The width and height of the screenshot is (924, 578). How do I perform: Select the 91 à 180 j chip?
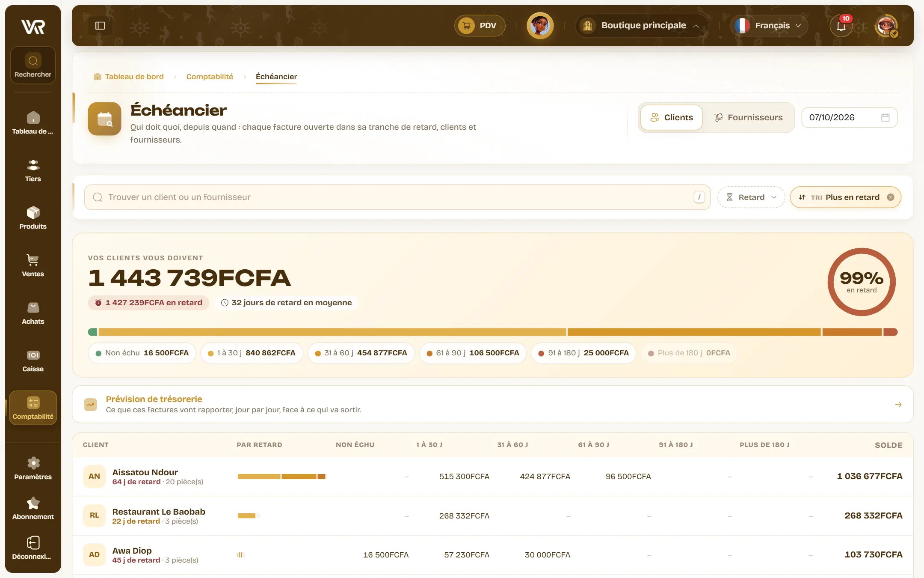coord(583,353)
